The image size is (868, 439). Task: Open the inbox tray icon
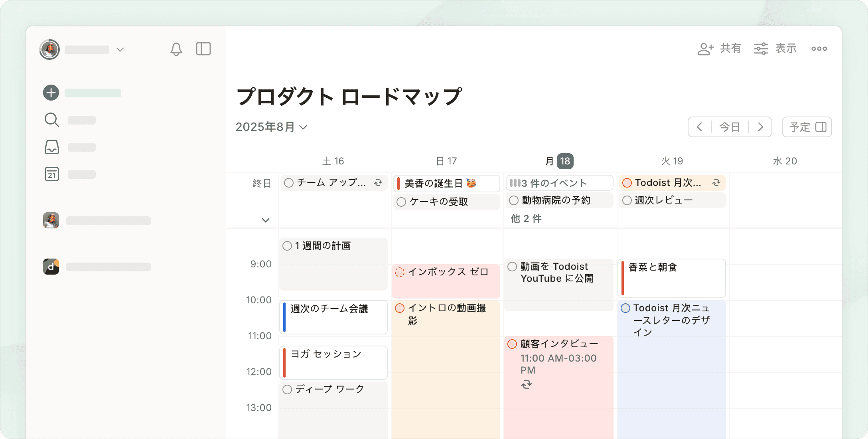click(x=52, y=147)
